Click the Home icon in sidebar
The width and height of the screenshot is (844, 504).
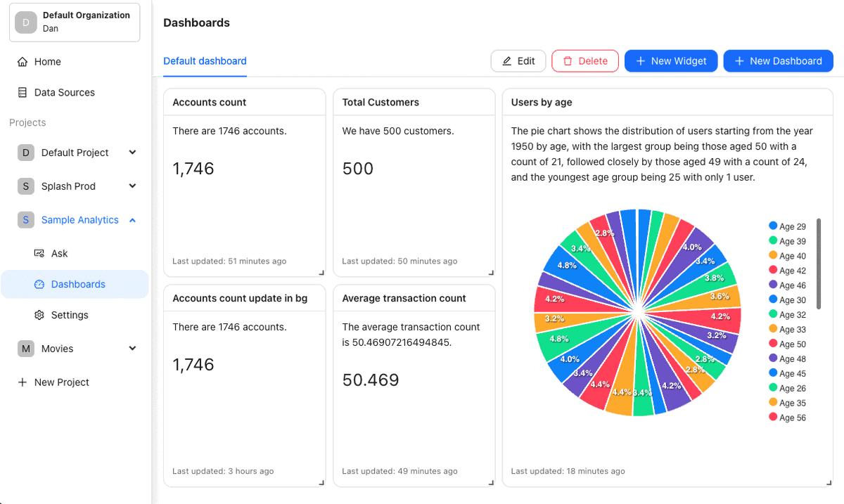[x=23, y=62]
